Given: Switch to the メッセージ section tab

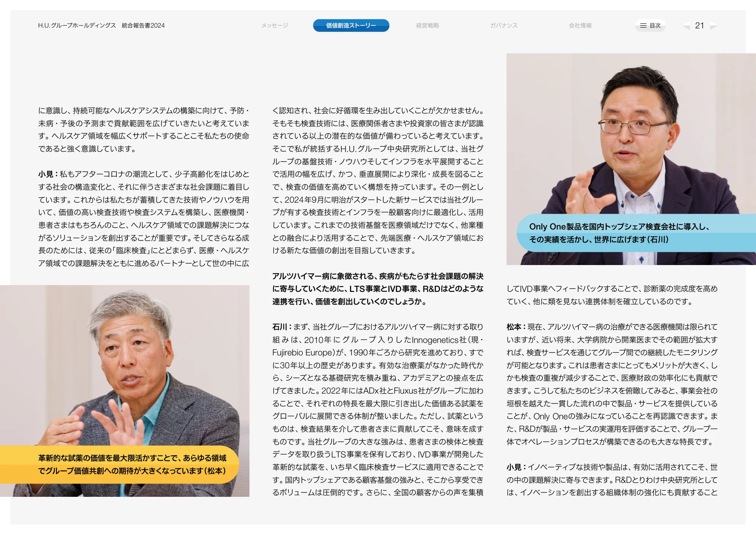Looking at the screenshot, I should (275, 25).
